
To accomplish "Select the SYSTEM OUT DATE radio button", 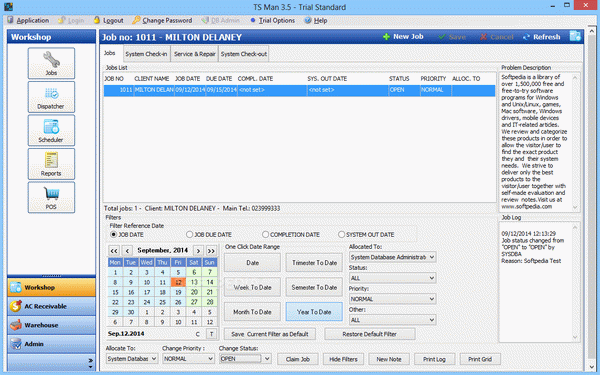I will click(341, 234).
